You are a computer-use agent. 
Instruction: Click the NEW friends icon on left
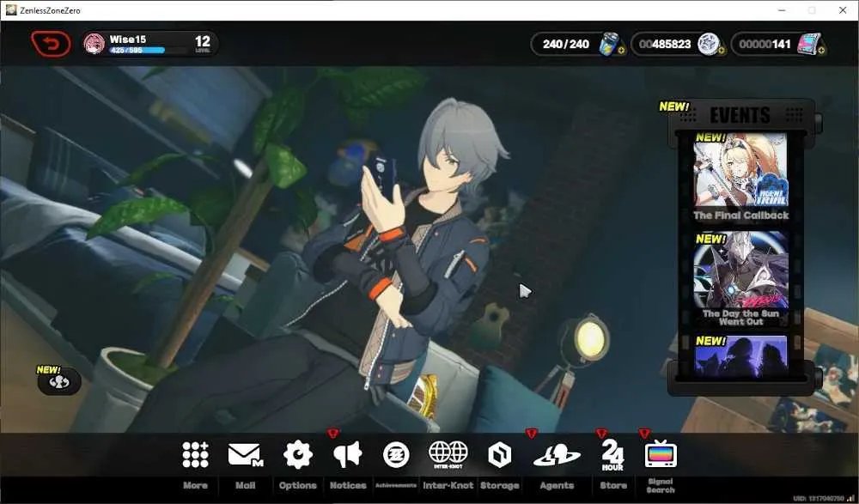59,382
